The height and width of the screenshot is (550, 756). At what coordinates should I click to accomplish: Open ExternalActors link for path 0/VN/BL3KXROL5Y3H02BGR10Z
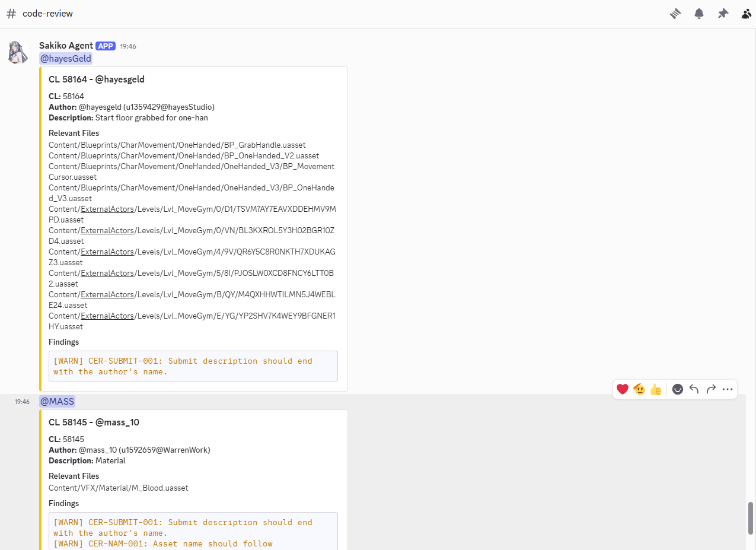107,230
